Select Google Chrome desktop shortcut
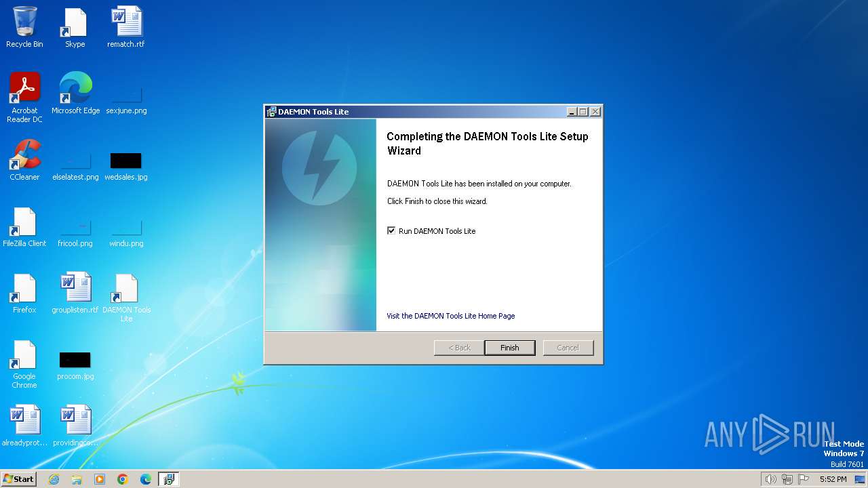Image resolution: width=868 pixels, height=488 pixels. click(24, 365)
